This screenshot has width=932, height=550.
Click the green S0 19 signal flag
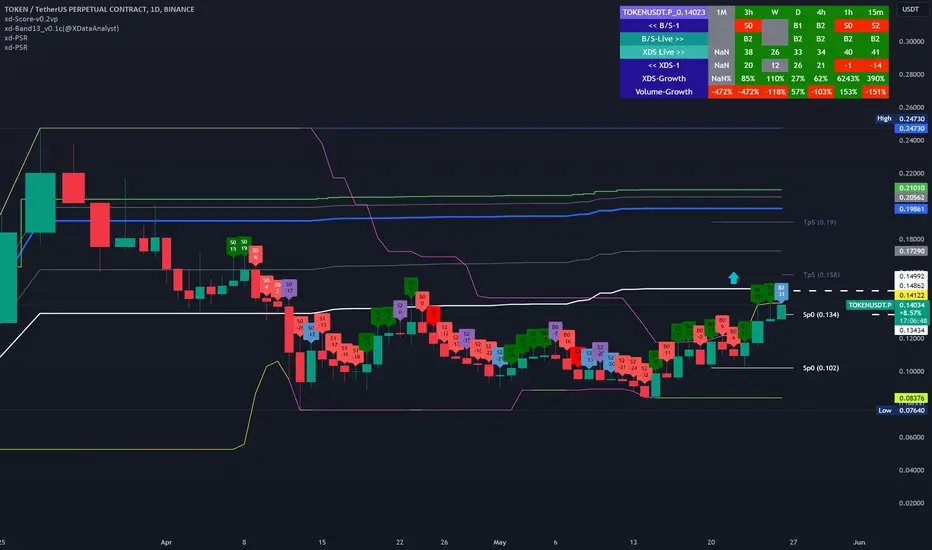(x=244, y=245)
